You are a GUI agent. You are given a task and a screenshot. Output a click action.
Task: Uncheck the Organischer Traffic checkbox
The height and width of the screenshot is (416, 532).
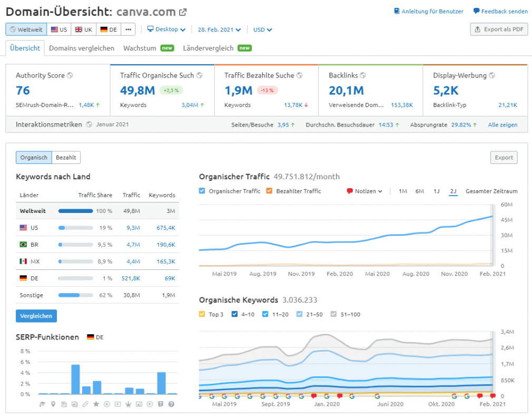click(x=202, y=191)
